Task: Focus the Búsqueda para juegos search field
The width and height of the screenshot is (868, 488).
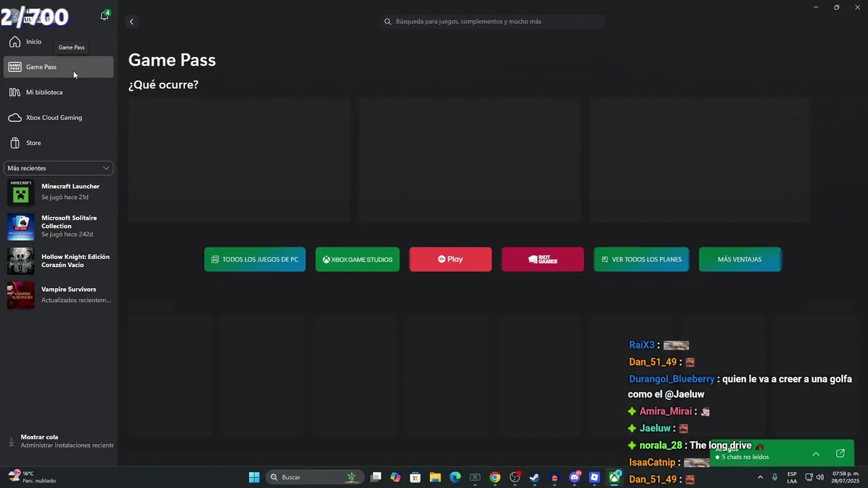Action: tap(493, 22)
